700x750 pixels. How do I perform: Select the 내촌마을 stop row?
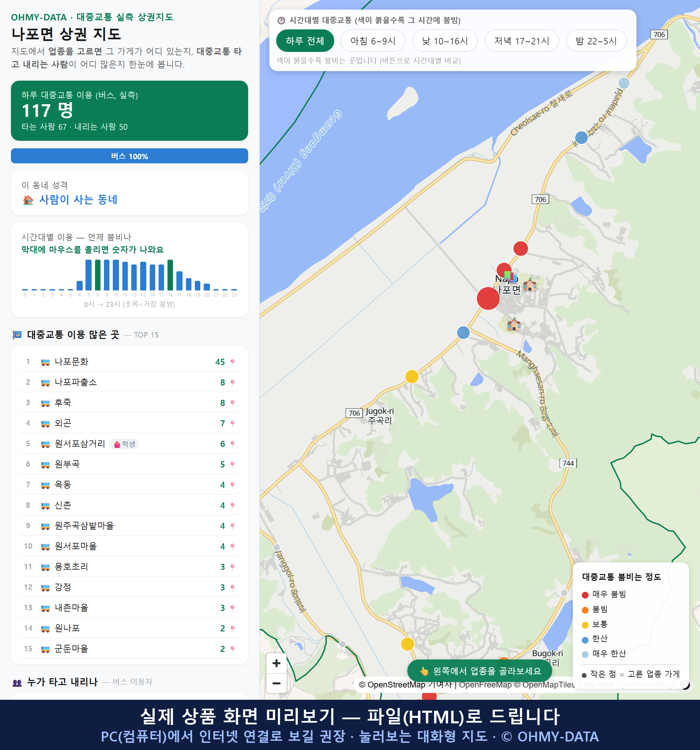(129, 608)
